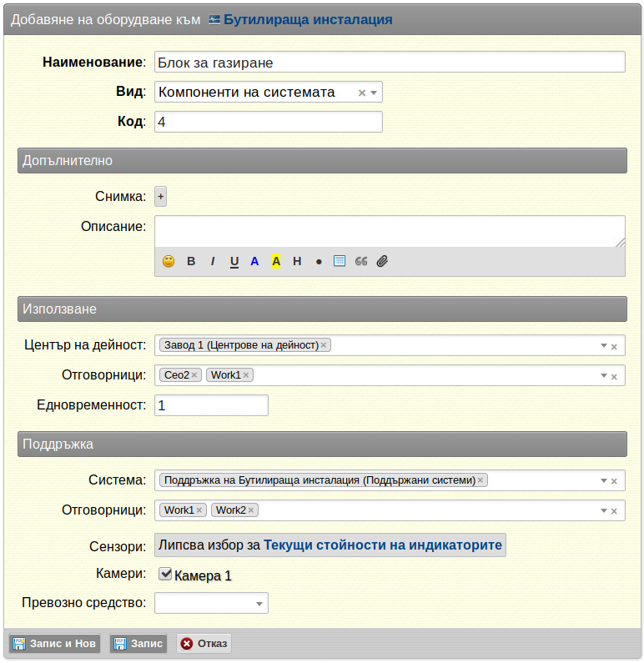The image size is (644, 663).
Task: Remove Work2 from maintenance Отговорници
Action: click(251, 510)
